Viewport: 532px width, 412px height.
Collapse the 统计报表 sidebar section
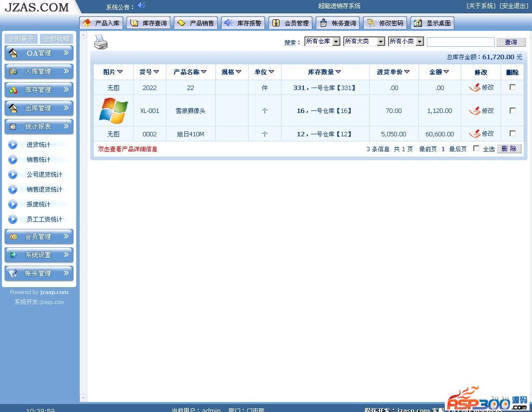pyautogui.click(x=39, y=126)
